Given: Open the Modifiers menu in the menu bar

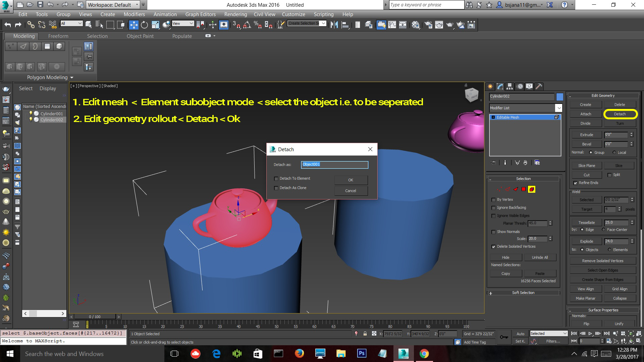Looking at the screenshot, I should (x=134, y=14).
